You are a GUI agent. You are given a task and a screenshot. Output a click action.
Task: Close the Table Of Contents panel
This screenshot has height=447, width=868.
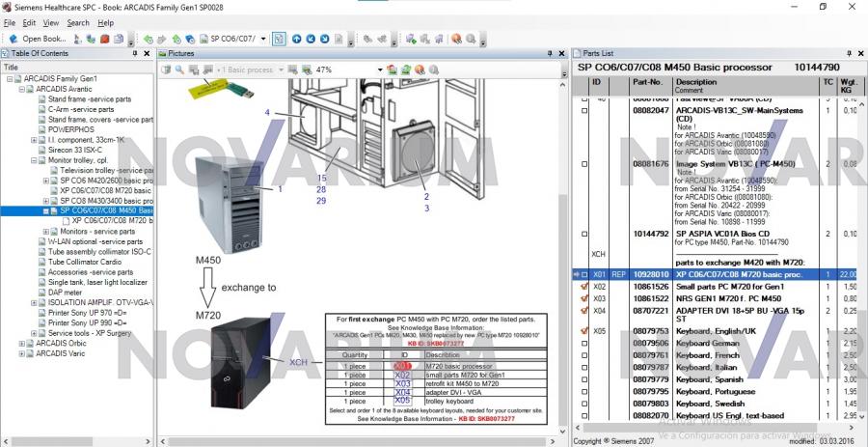tap(147, 54)
